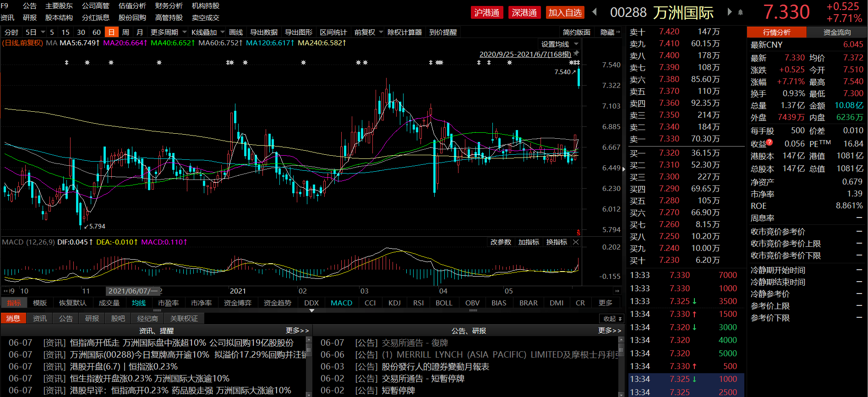Click the chart scroll-left double arrow
The width and height of the screenshot is (868, 397).
(5, 291)
